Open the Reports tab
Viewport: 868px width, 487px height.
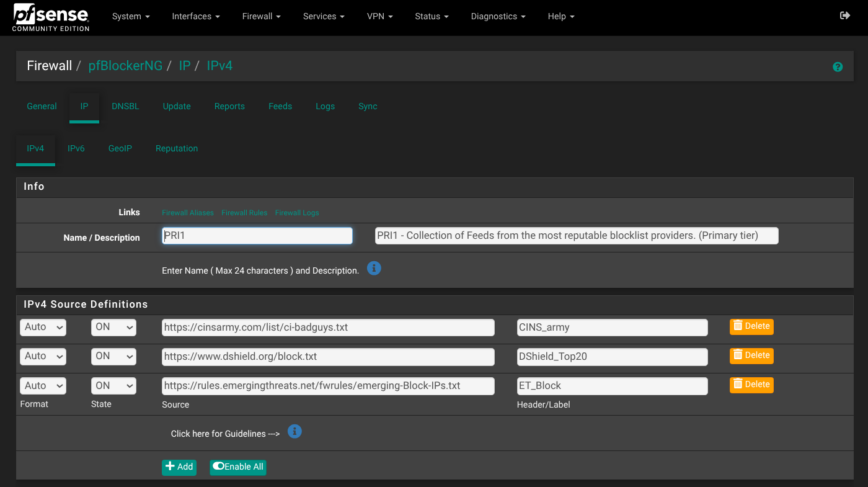pyautogui.click(x=229, y=106)
